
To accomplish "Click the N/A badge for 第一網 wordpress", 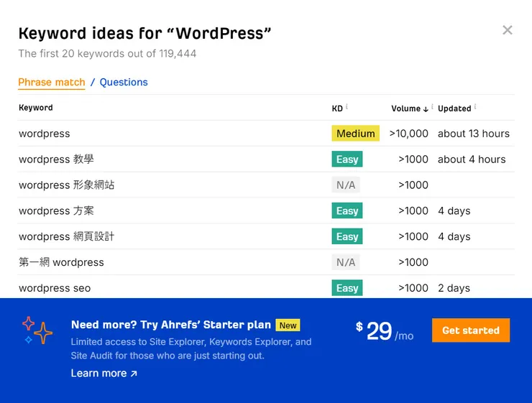I will click(x=346, y=262).
